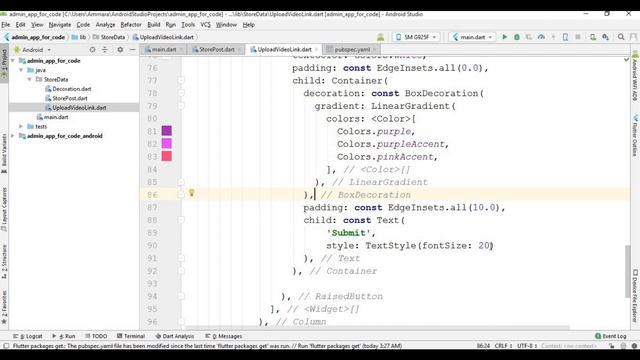Hide the Project panel with minus icon
Image resolution: width=640 pixels, height=360 pixels.
pos(132,49)
